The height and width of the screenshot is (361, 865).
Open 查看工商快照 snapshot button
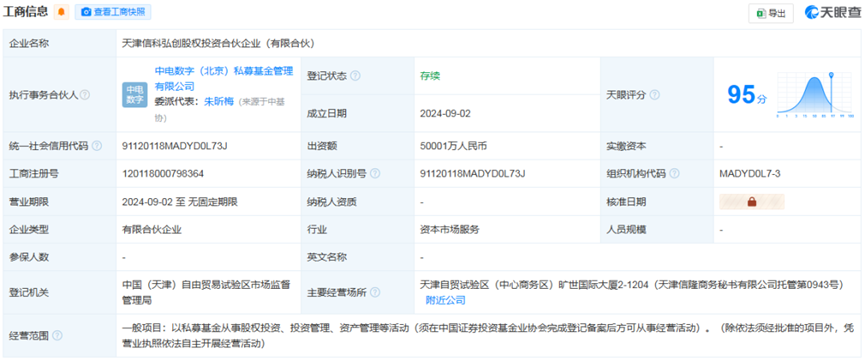coord(113,12)
